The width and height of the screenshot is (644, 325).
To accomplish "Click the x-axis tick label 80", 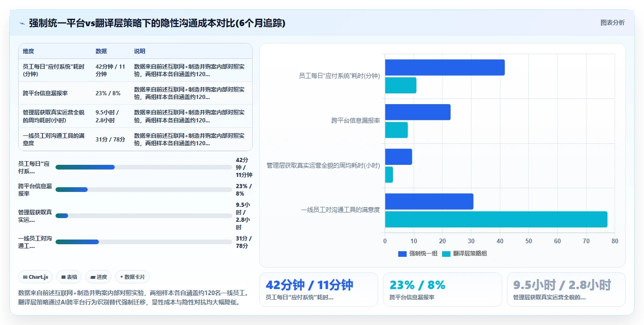I will click(x=615, y=241).
